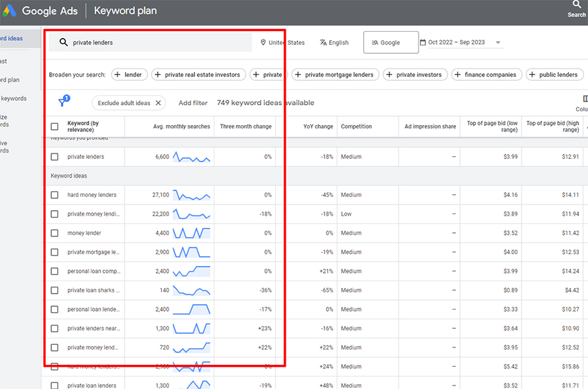Change the United States location setting

point(282,43)
